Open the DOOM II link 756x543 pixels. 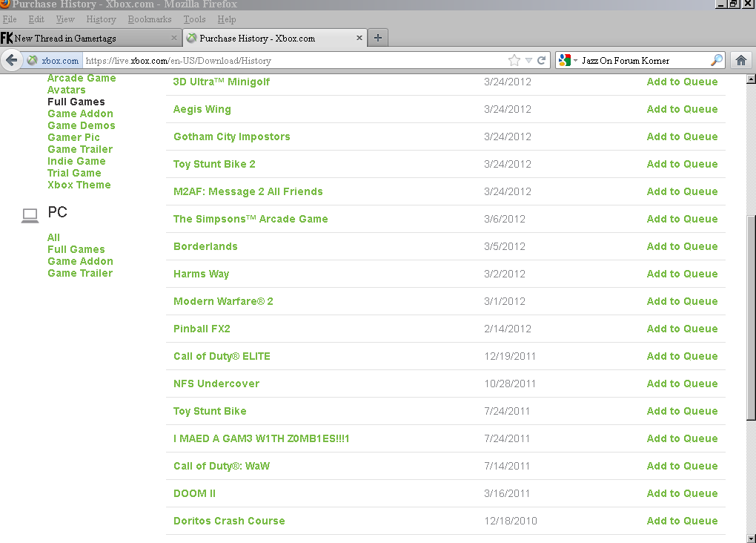[x=194, y=493]
